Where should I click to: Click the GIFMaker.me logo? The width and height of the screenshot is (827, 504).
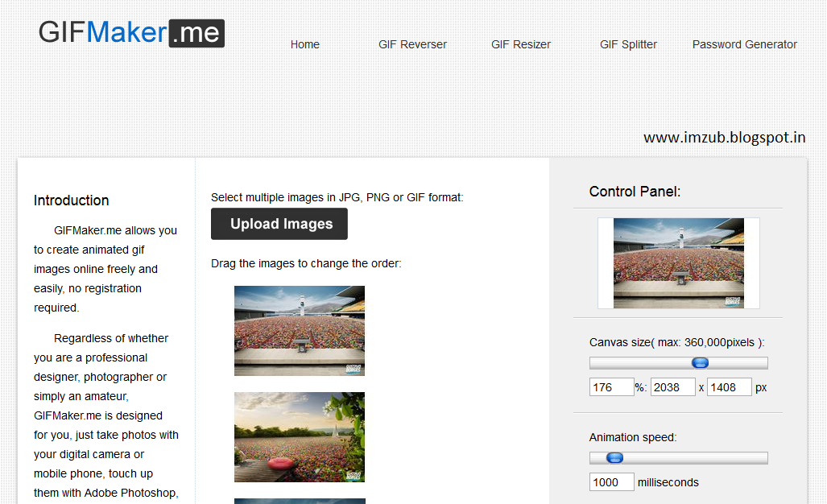point(130,33)
